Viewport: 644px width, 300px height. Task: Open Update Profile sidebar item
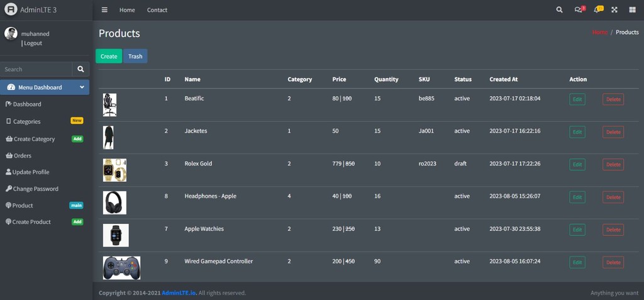pos(45,172)
